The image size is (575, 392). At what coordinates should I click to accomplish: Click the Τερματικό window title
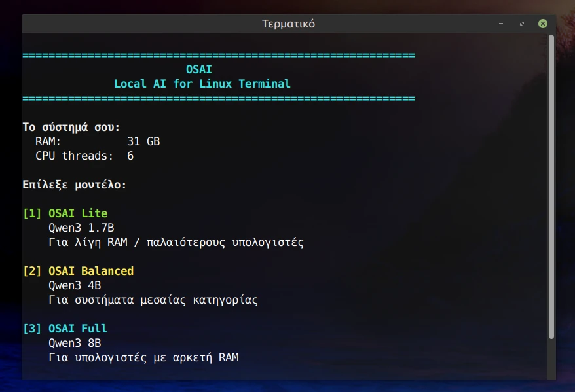288,24
